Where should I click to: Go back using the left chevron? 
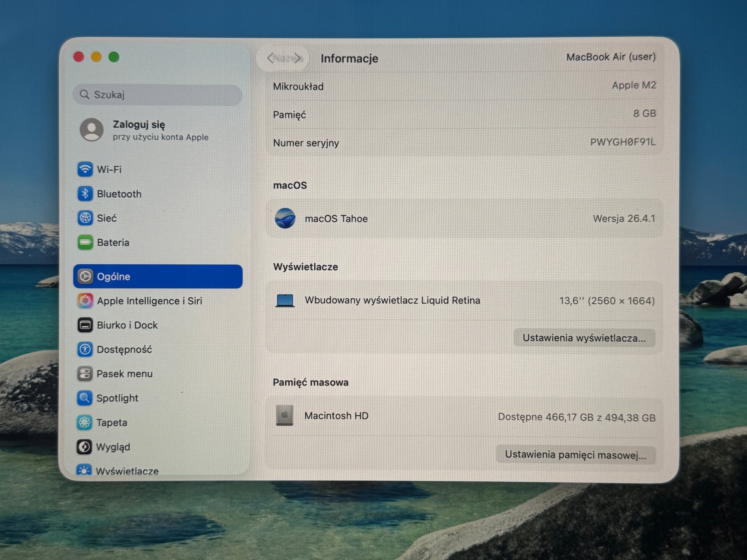click(x=270, y=58)
